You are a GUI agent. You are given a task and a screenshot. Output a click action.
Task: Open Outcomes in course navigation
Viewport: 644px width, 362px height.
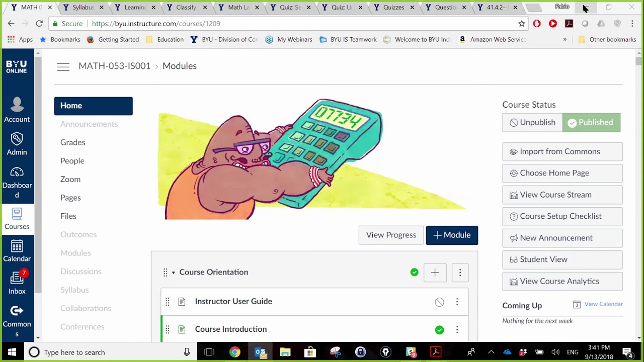pos(78,235)
